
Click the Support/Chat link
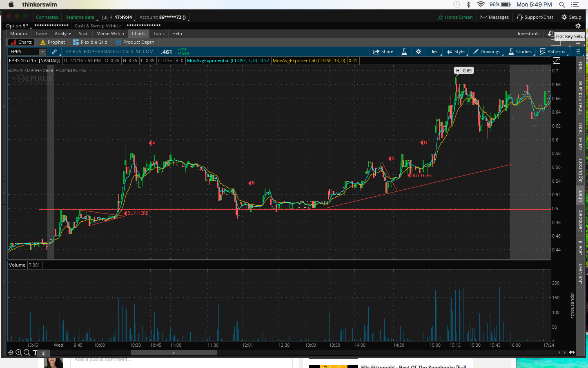click(535, 17)
